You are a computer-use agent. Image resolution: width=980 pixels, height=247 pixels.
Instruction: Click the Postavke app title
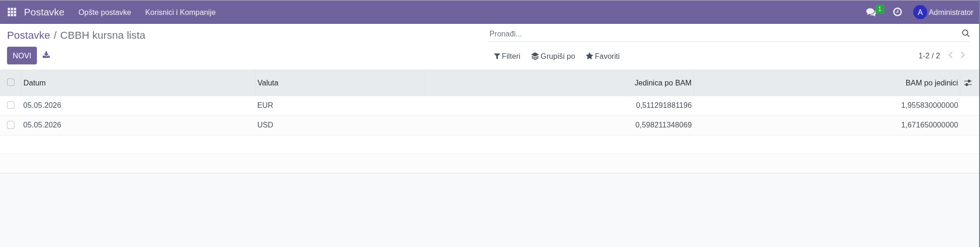44,12
